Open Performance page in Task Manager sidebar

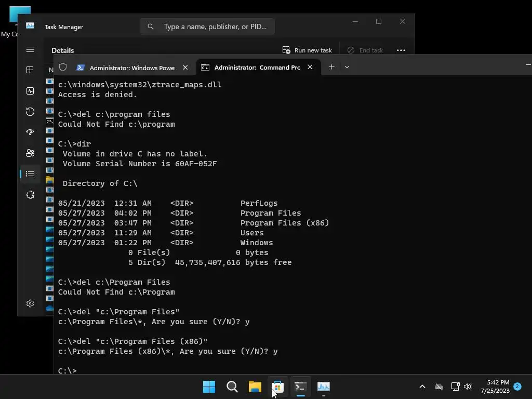coord(30,91)
